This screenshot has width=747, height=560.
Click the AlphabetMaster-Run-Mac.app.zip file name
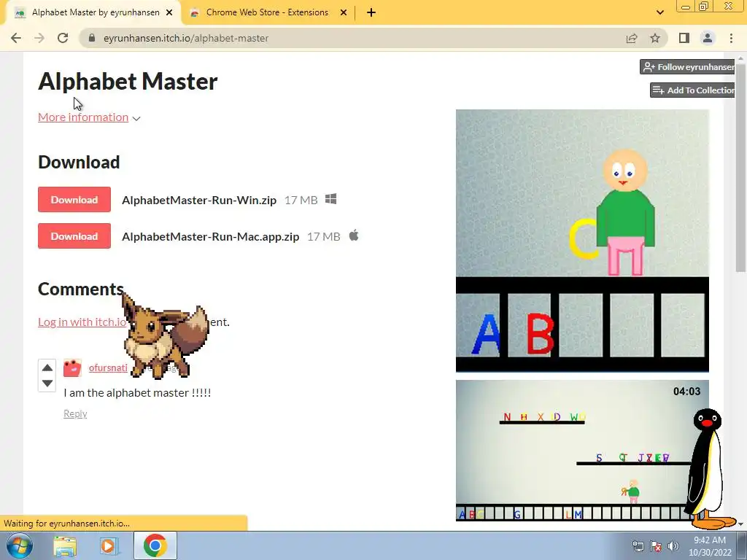click(x=211, y=237)
